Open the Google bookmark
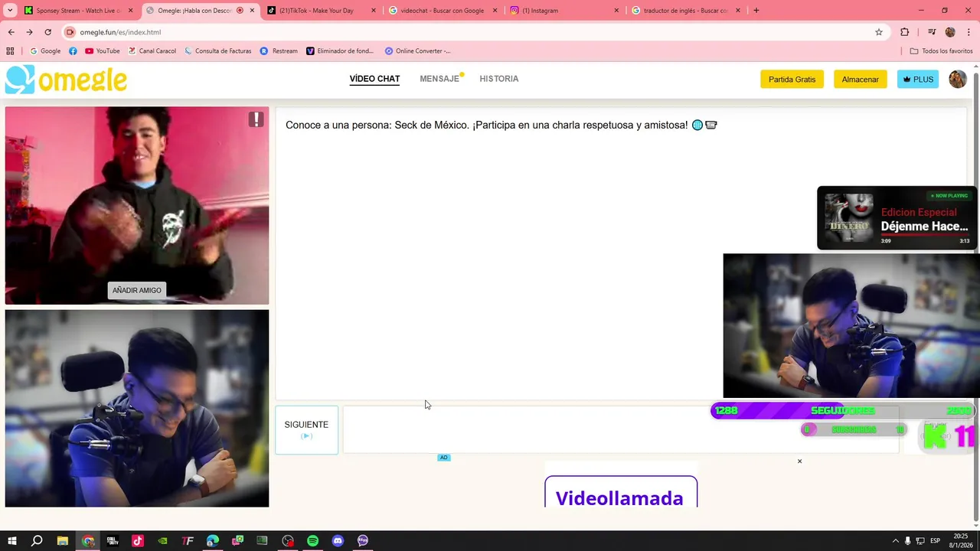This screenshot has width=980, height=551. pos(45,51)
